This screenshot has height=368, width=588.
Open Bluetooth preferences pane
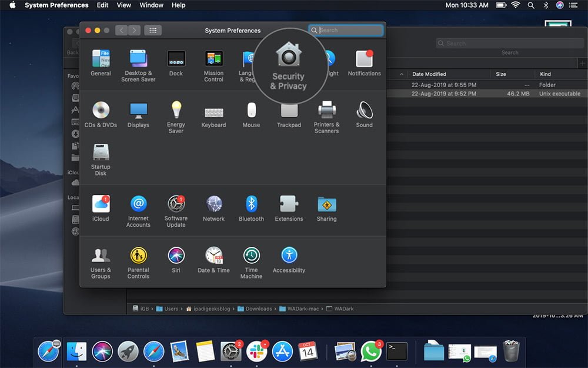[x=251, y=208]
